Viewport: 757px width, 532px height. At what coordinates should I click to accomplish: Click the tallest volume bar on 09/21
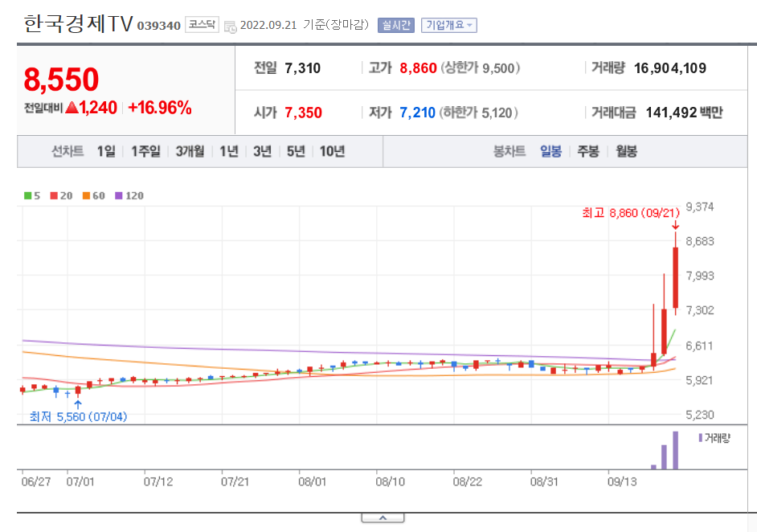pos(675,450)
